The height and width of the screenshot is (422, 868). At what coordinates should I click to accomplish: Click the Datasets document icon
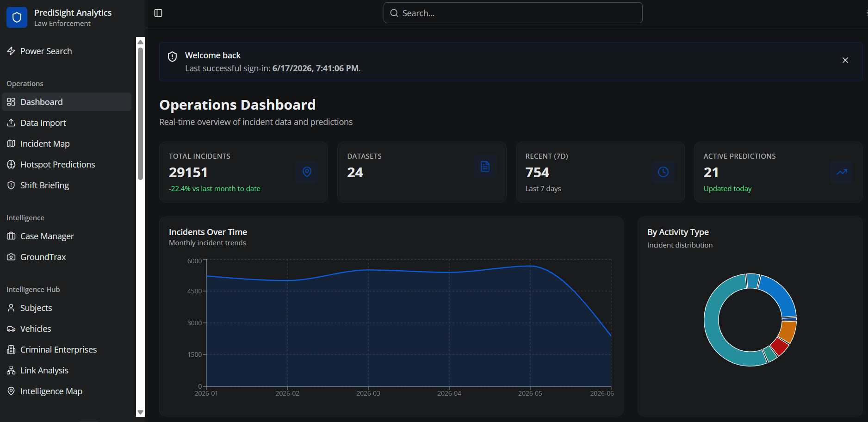(x=485, y=166)
